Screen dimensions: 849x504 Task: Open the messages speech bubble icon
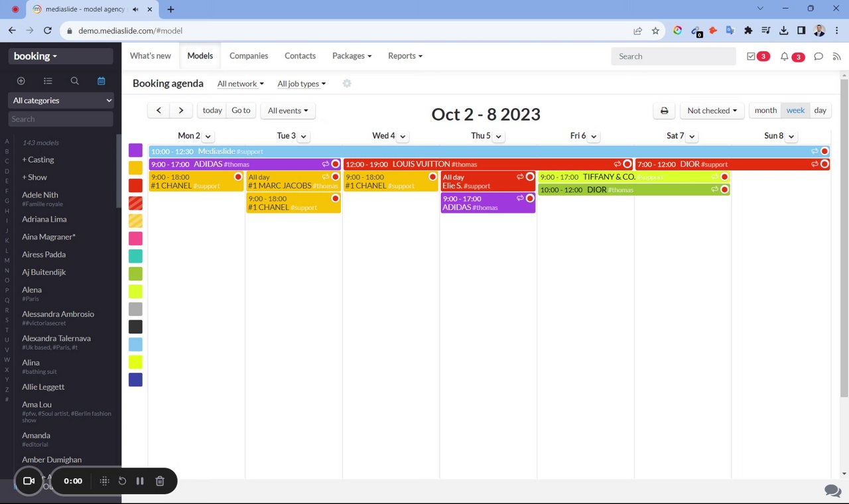click(818, 56)
